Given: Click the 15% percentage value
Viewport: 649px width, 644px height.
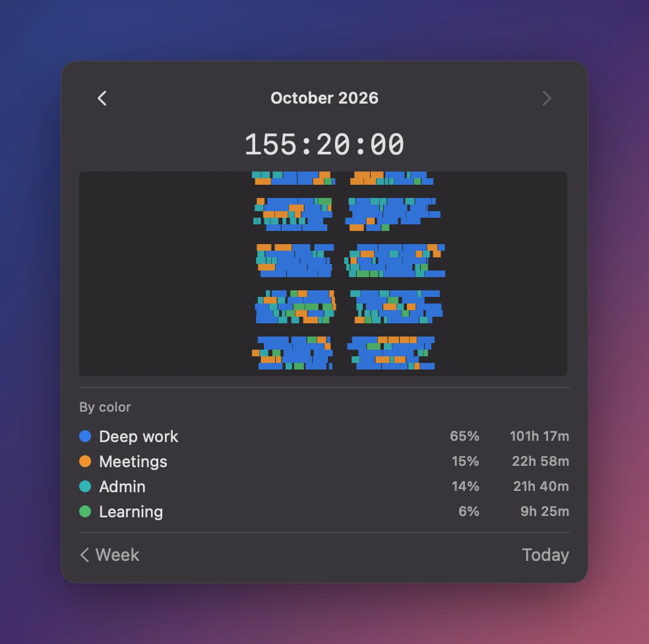Looking at the screenshot, I should [465, 461].
